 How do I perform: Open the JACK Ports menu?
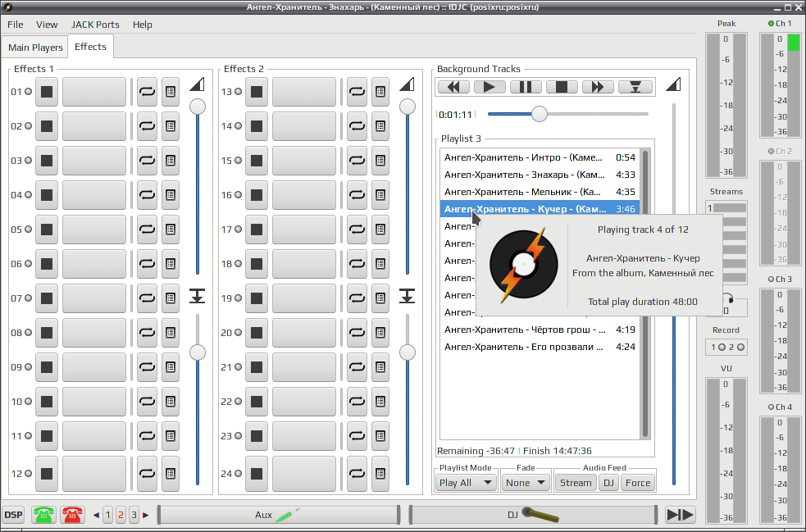coord(95,25)
